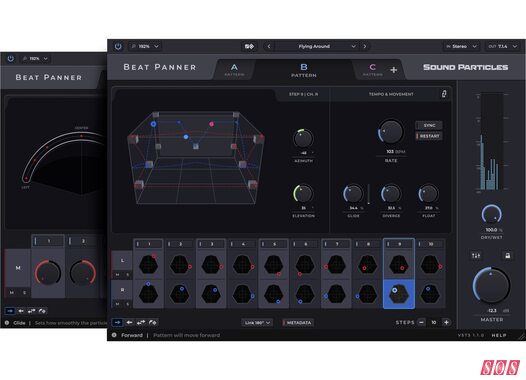Viewport: 526px width, 380px height.
Task: Open the 192% zoom dropdown in back window
Action: [35, 59]
